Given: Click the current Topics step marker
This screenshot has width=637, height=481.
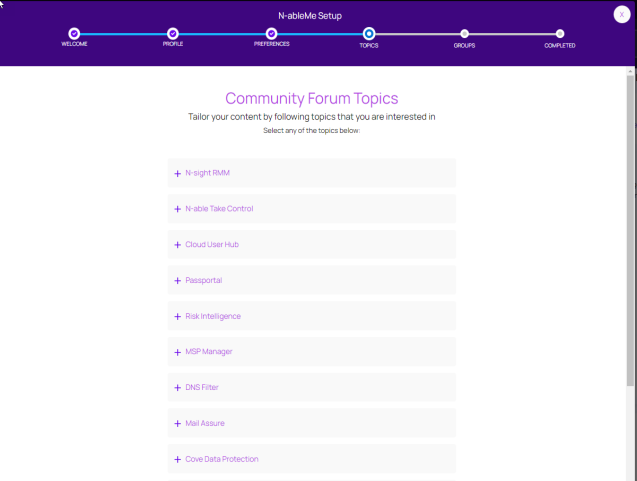Looking at the screenshot, I should (x=369, y=33).
